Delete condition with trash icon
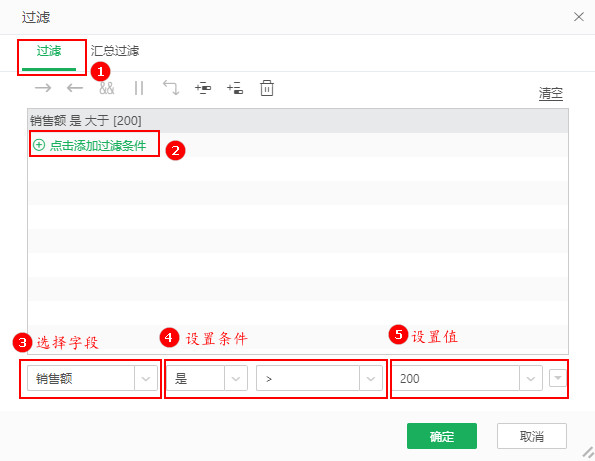595x461 pixels. click(267, 88)
